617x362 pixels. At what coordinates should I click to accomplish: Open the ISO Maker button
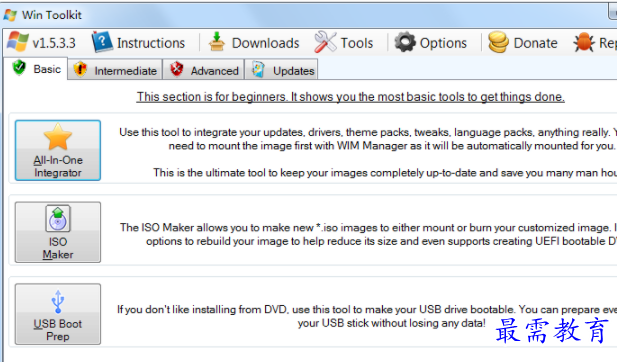[58, 232]
